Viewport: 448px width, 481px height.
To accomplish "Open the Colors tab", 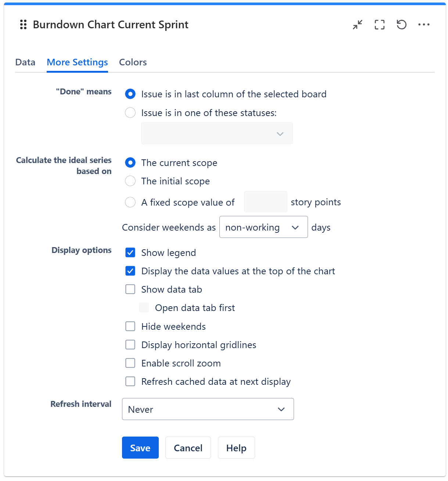I will 133,62.
